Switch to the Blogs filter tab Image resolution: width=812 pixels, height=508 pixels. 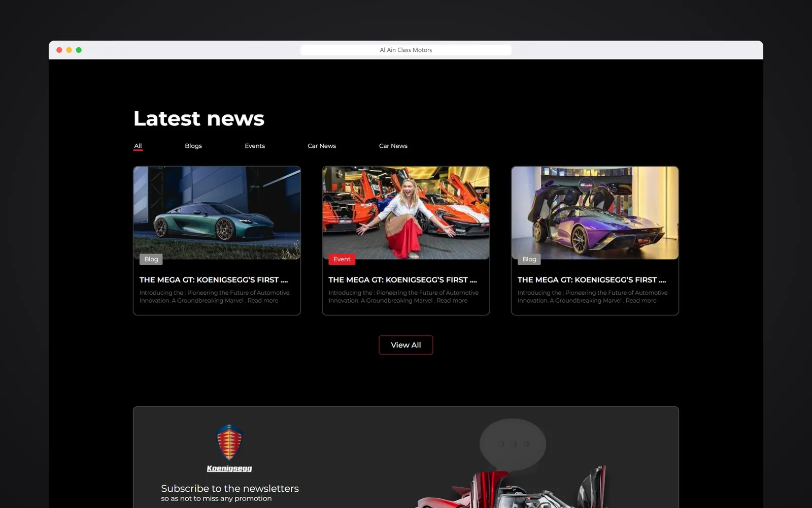coord(193,146)
